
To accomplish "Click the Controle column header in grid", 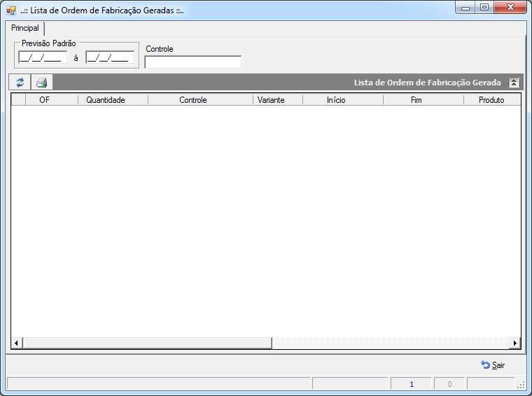I will point(200,99).
